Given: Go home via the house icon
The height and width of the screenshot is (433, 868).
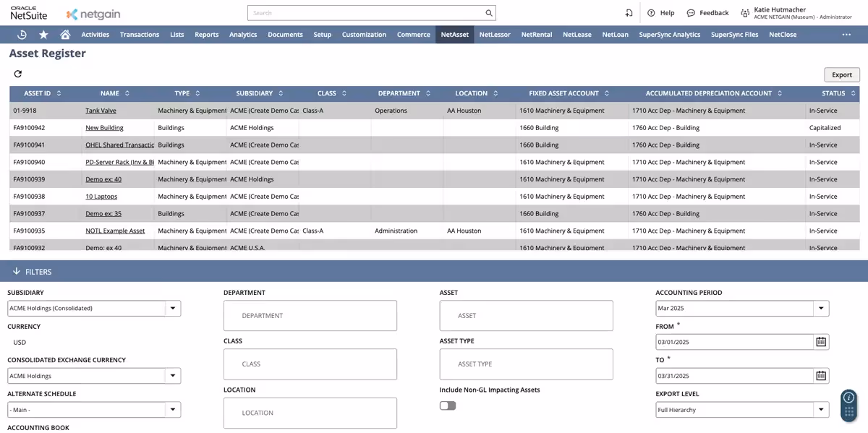Looking at the screenshot, I should tap(64, 34).
